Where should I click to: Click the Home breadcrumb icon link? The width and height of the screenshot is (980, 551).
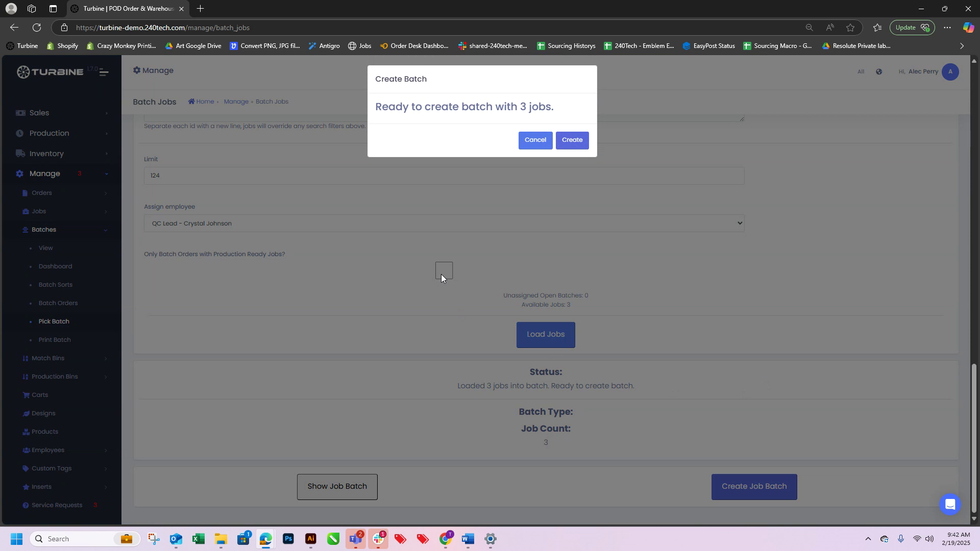(192, 102)
